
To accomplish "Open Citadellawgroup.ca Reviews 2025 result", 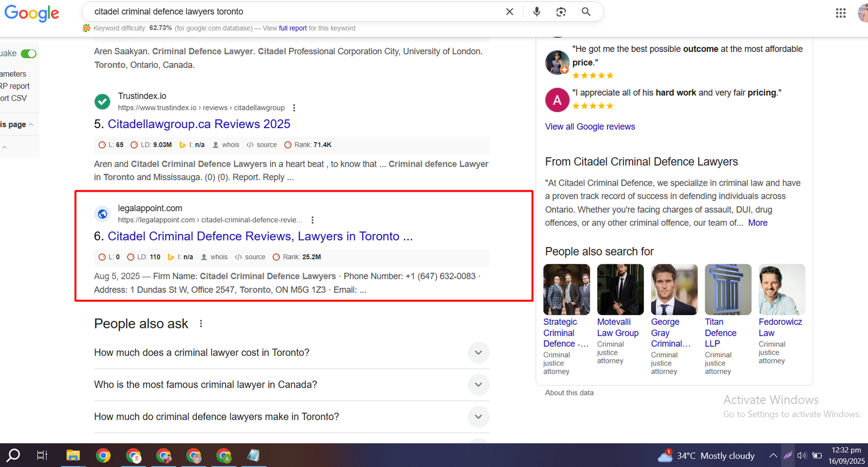I will (199, 124).
